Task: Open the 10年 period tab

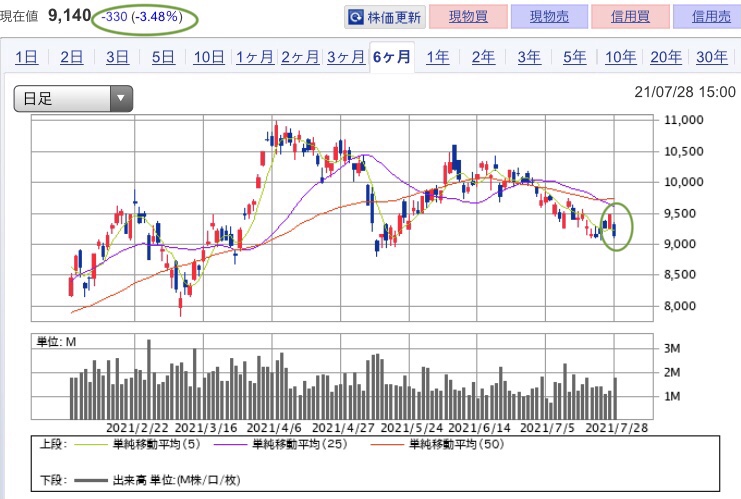Action: [x=619, y=57]
